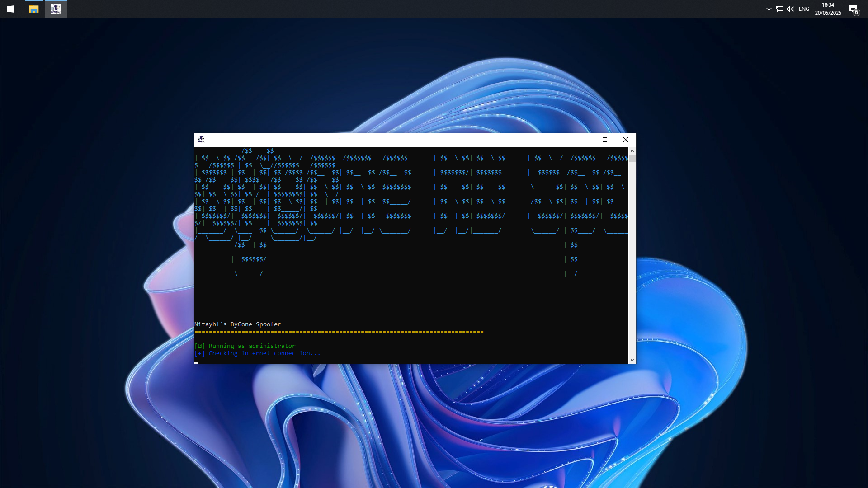868x488 pixels.
Task: Open the clock showing 18:34
Action: [x=828, y=9]
